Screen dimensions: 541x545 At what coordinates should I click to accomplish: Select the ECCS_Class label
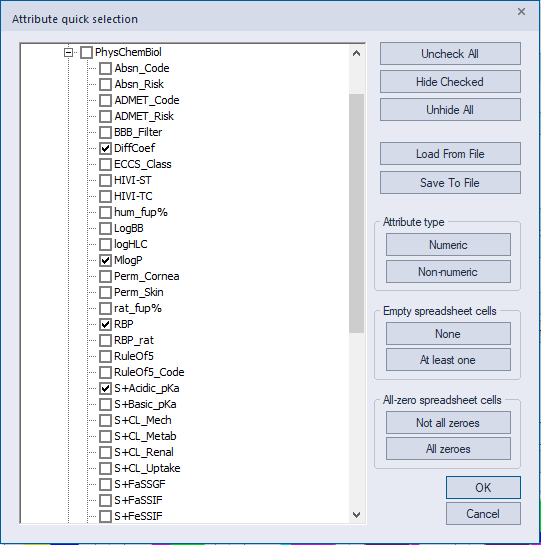tap(143, 164)
